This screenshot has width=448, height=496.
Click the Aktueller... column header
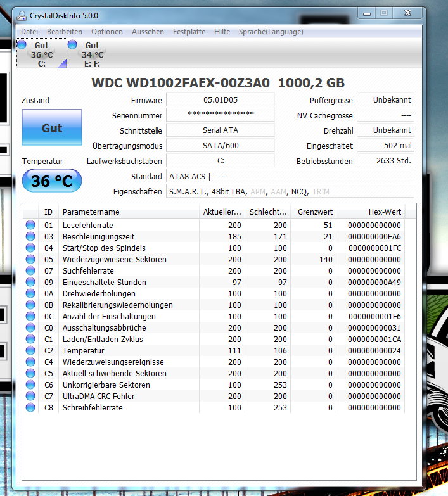(x=222, y=212)
